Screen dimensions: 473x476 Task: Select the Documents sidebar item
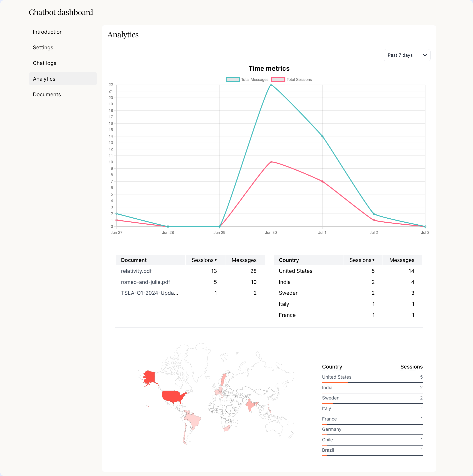coord(47,95)
